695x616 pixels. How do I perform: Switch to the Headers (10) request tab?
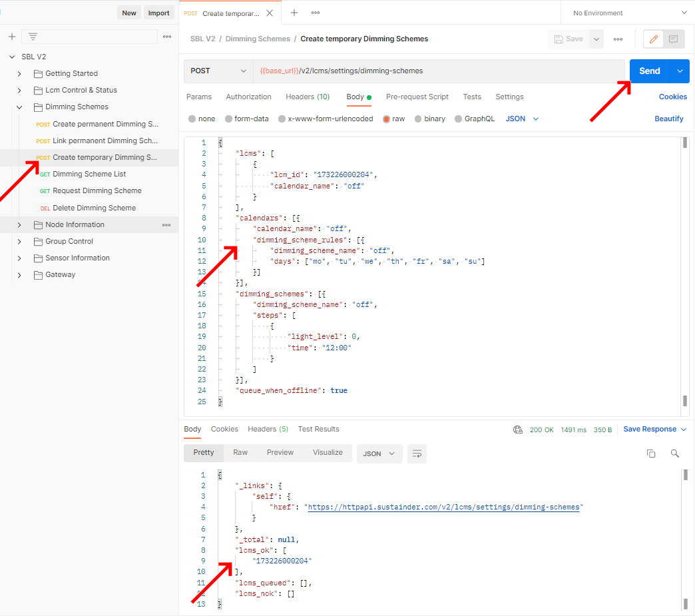(308, 97)
